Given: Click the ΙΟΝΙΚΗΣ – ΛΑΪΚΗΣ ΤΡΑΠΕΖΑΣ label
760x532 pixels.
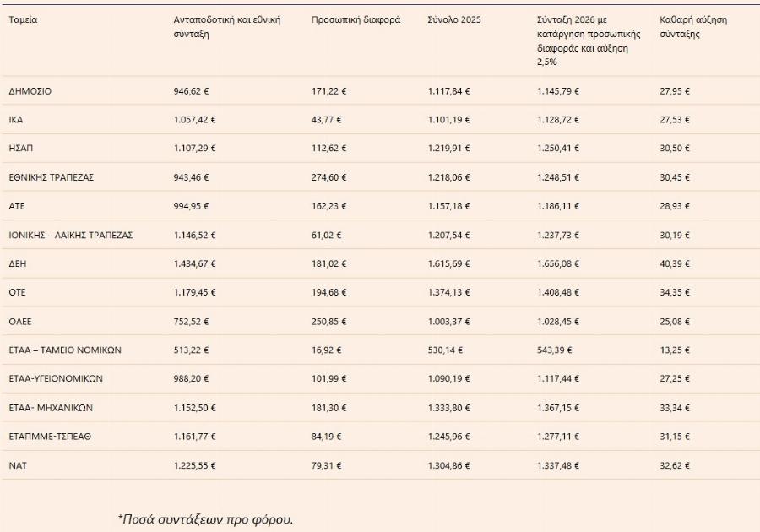Looking at the screenshot, I should [70, 235].
